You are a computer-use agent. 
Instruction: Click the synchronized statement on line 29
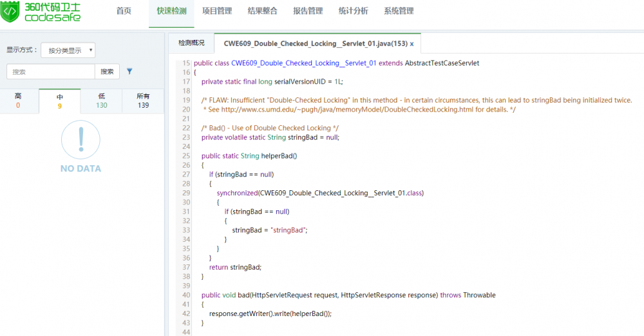[x=320, y=193]
